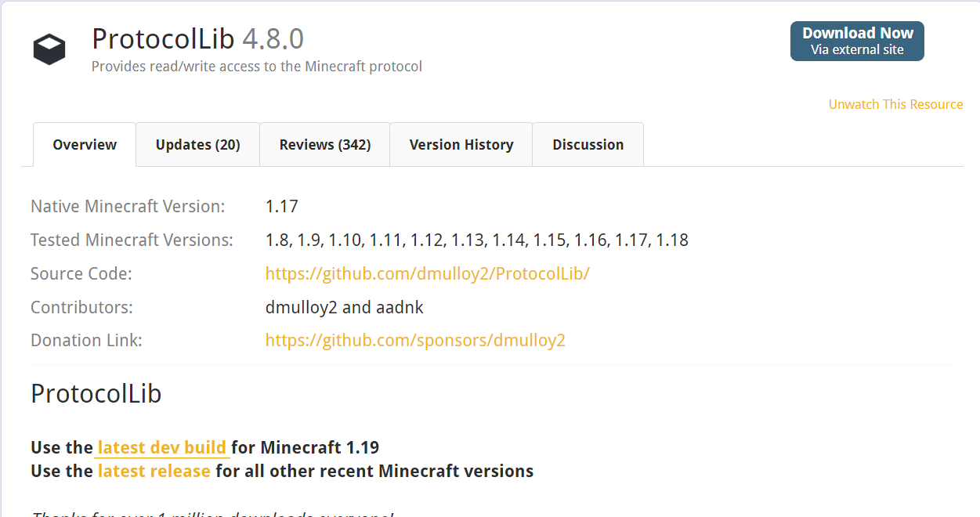Visit the dmulloy2 sponsors donation link

coord(415,340)
